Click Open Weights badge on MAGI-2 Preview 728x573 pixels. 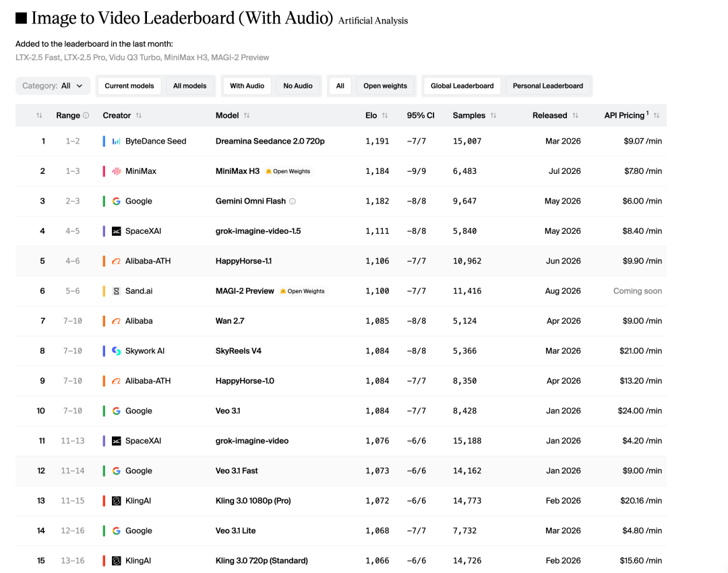click(x=303, y=291)
